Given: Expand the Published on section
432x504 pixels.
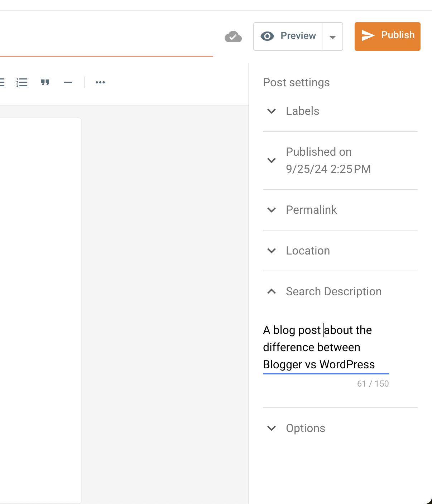Looking at the screenshot, I should (340, 160).
